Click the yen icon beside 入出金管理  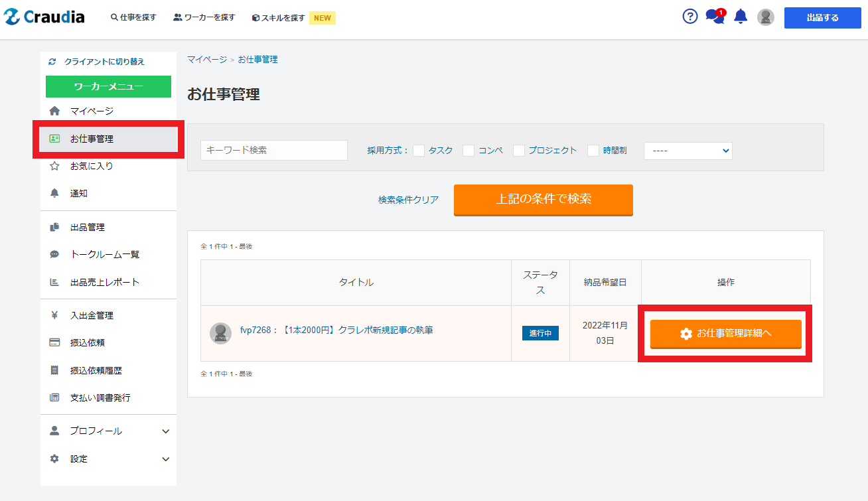pos(54,315)
